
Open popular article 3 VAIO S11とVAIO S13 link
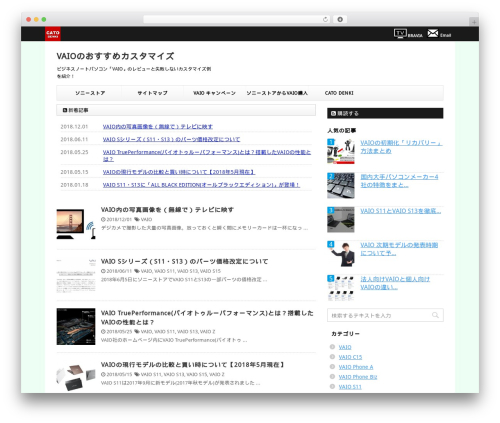pyautogui.click(x=400, y=211)
